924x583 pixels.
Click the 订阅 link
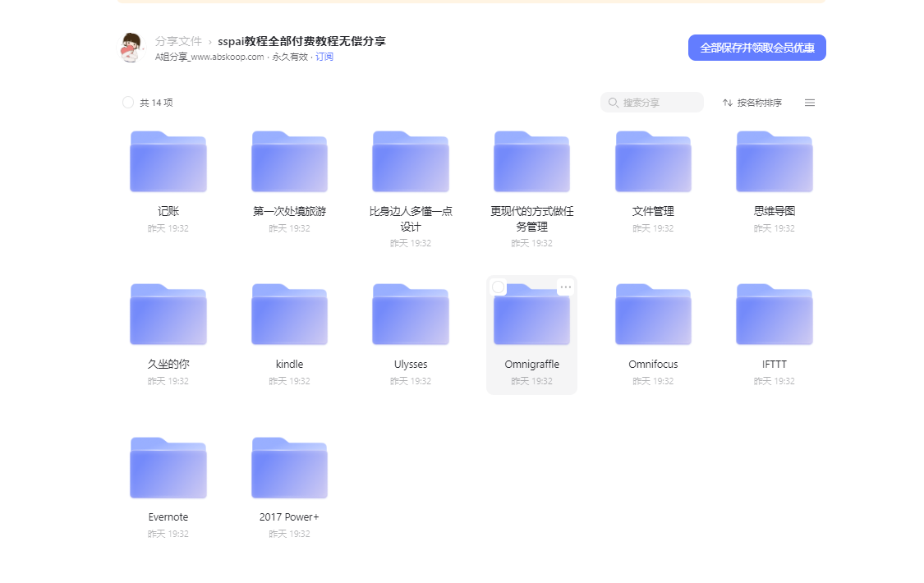[325, 57]
